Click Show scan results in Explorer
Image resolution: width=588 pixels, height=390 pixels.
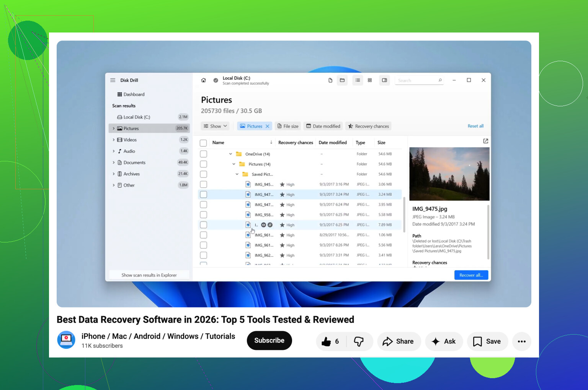[149, 275]
